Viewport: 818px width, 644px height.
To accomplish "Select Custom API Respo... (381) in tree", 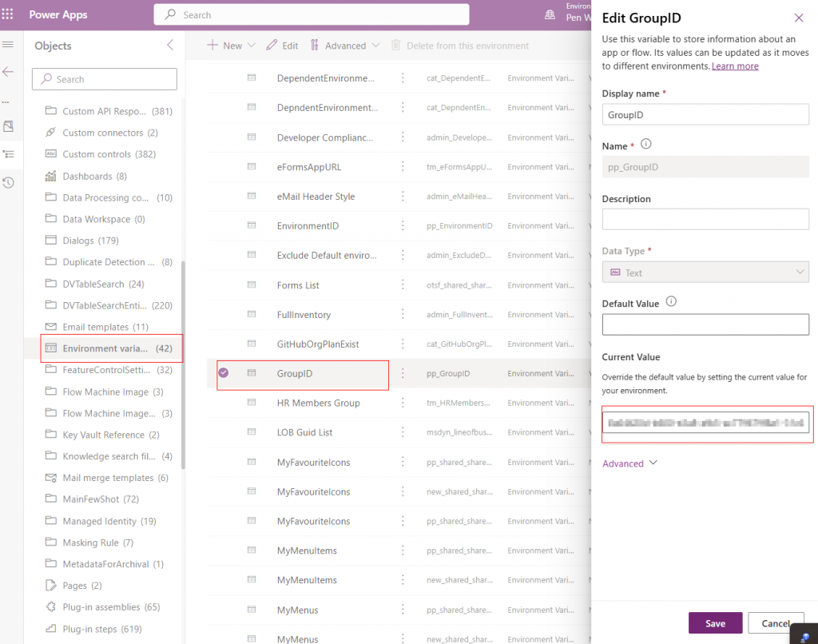I will coord(109,111).
